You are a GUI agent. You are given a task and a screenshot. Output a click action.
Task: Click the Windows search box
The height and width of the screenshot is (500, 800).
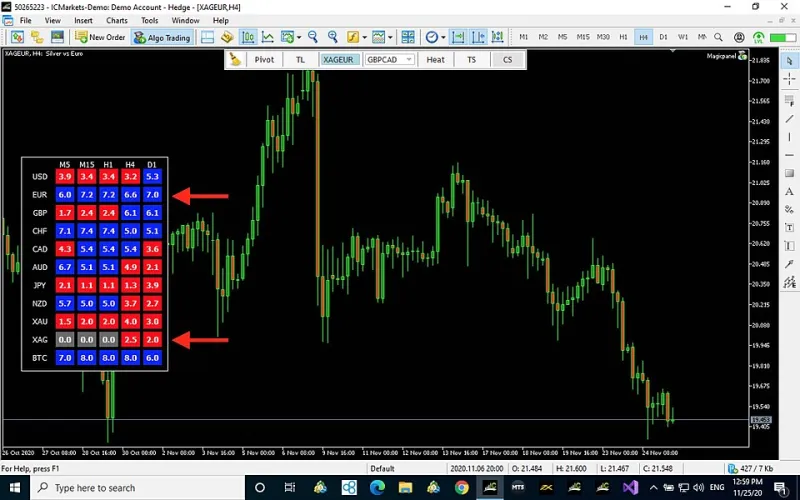[x=138, y=488]
